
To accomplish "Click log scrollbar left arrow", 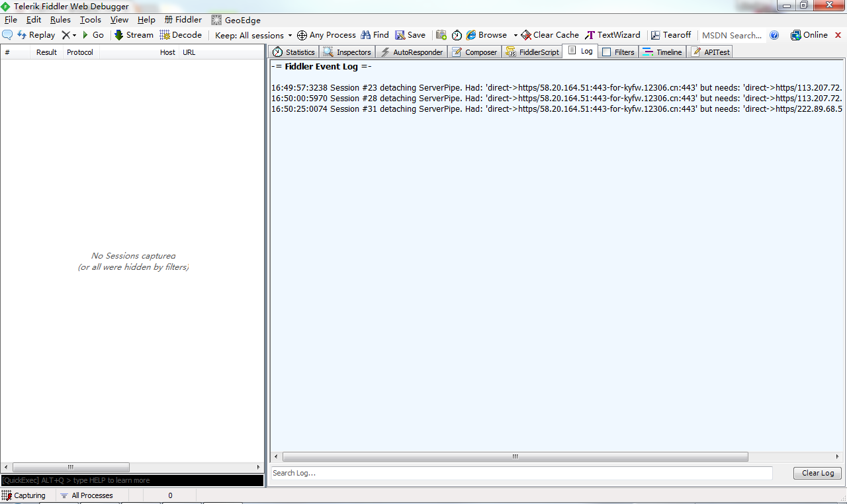I will (x=276, y=457).
